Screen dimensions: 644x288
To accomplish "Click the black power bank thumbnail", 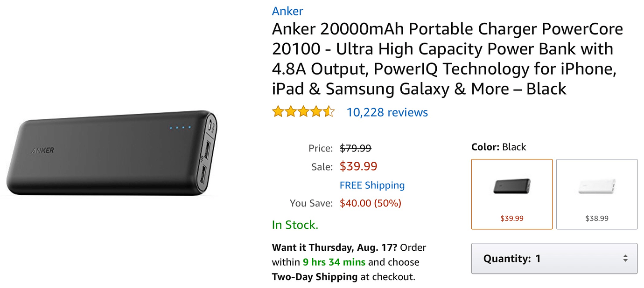I will (x=511, y=186).
